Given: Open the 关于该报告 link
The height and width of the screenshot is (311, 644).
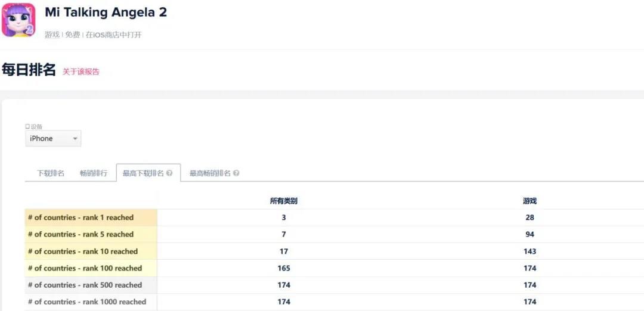Looking at the screenshot, I should (81, 72).
